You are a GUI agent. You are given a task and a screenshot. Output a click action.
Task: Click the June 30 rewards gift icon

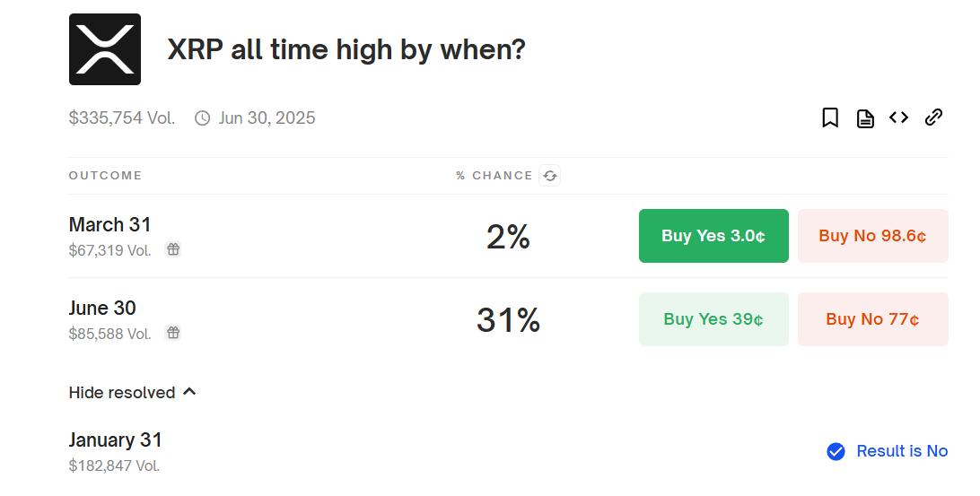click(173, 333)
